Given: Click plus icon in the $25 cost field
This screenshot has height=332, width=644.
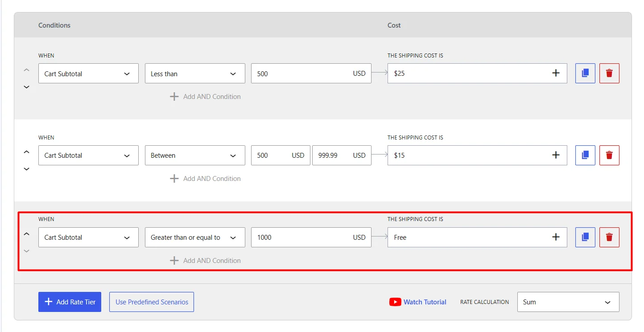Looking at the screenshot, I should click(556, 73).
